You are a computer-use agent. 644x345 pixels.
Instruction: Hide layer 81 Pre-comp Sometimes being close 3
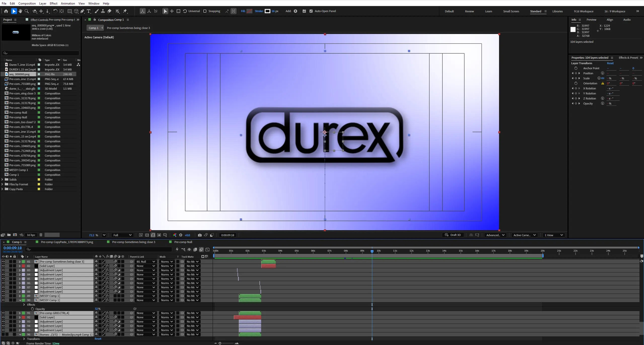coord(3,262)
